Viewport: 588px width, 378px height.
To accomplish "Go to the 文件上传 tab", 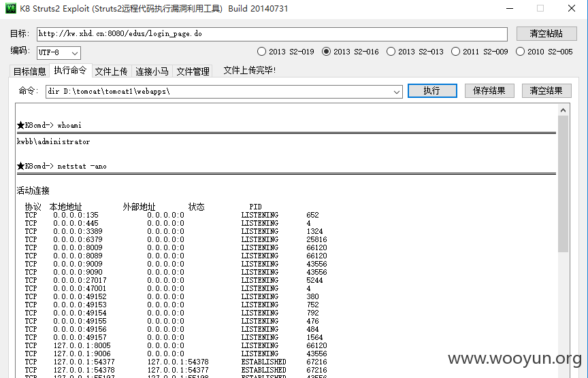I will coord(111,71).
